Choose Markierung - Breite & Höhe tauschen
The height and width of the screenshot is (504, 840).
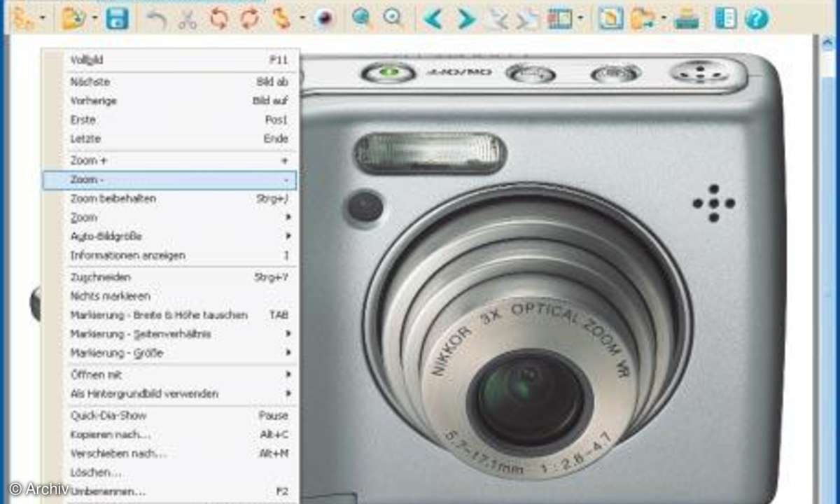point(170,315)
